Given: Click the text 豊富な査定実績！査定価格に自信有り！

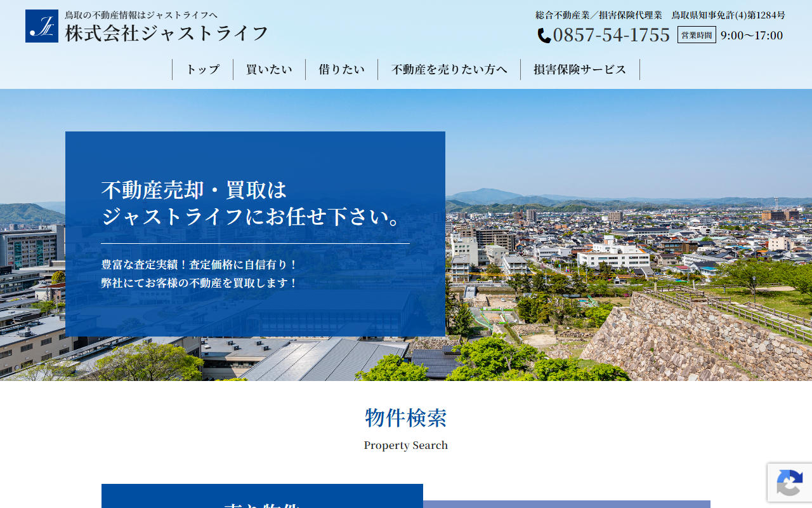Looking at the screenshot, I should tap(199, 265).
